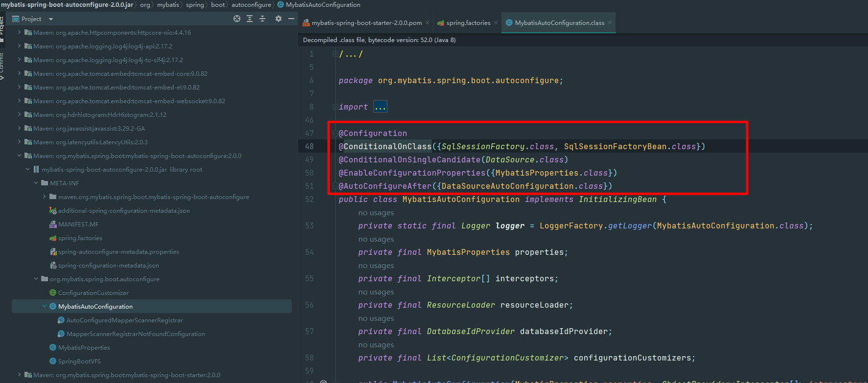Image resolution: width=868 pixels, height=383 pixels.
Task: Collapse the mybatis-spring-boot-autoconfigure-2.0.0.jar library root
Action: click(x=27, y=169)
